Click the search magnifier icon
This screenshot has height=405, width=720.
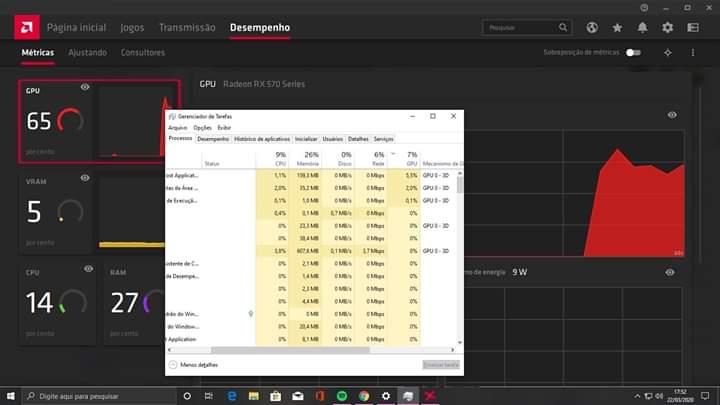point(563,28)
